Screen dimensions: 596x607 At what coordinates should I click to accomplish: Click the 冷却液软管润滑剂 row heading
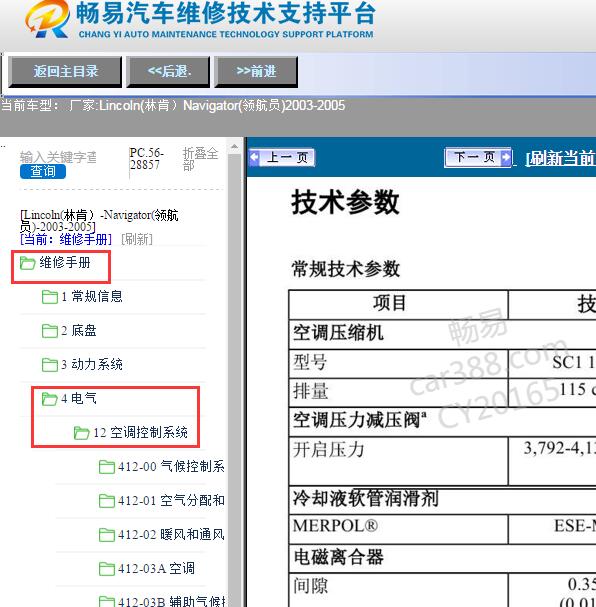click(x=366, y=499)
